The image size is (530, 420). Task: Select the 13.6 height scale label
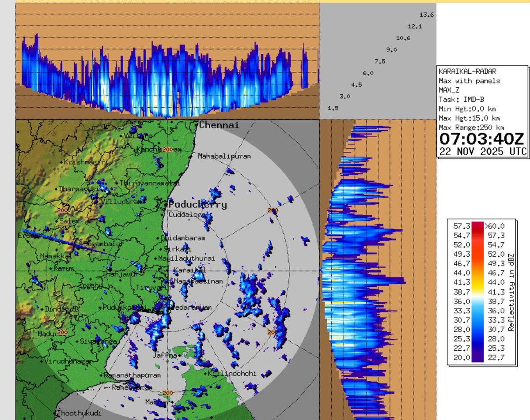tap(427, 15)
